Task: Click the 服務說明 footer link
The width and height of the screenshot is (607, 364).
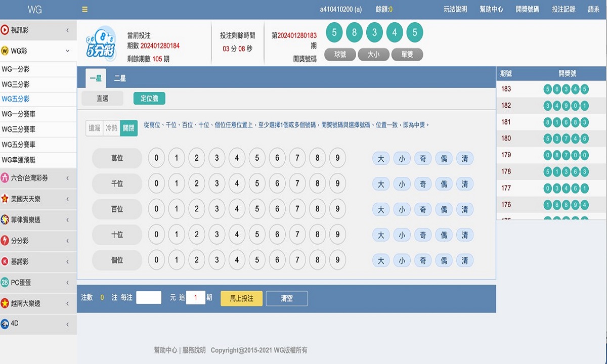Action: click(194, 350)
